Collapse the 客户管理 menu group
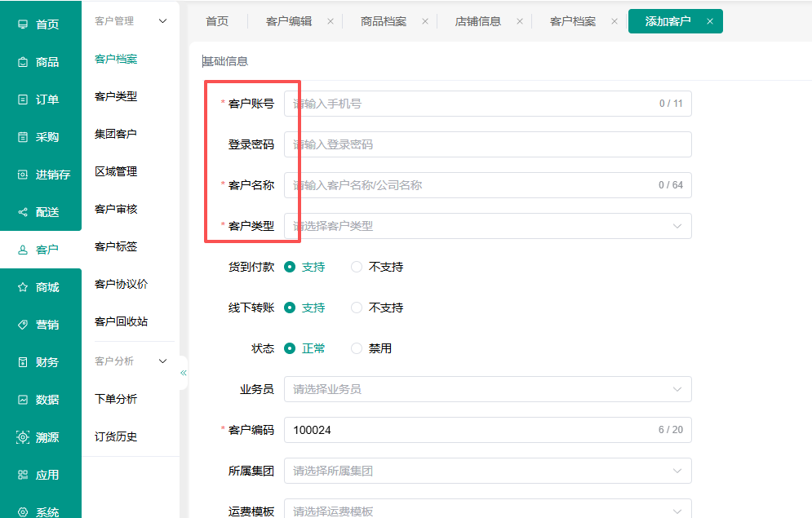812x518 pixels. coord(162,21)
